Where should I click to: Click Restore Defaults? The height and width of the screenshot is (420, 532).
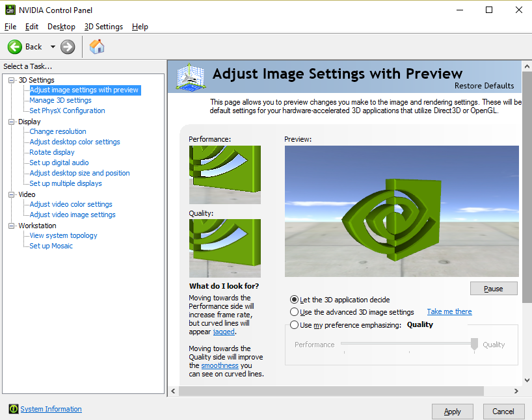click(x=484, y=86)
